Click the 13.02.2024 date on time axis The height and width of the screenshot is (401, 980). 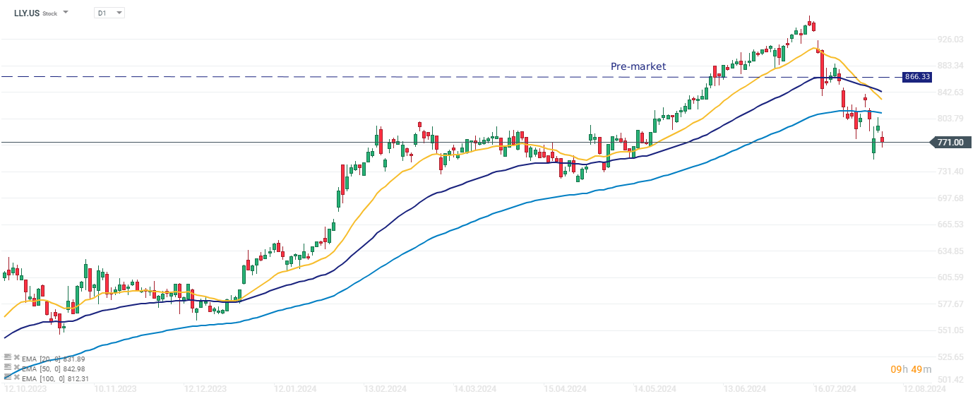[x=386, y=388]
